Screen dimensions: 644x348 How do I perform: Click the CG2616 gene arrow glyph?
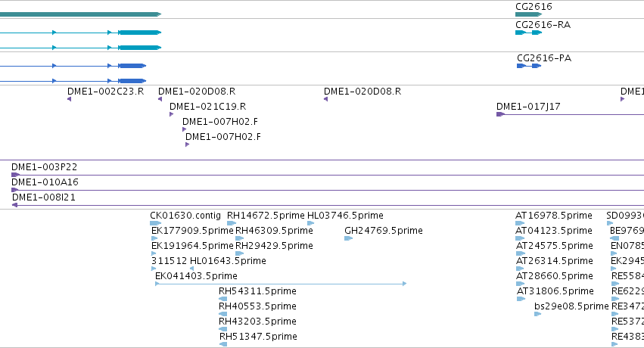pos(528,14)
